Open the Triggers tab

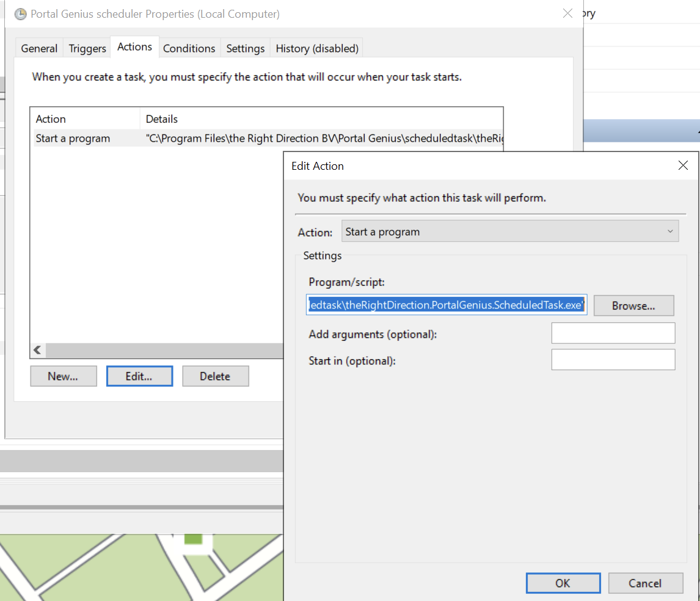point(87,48)
